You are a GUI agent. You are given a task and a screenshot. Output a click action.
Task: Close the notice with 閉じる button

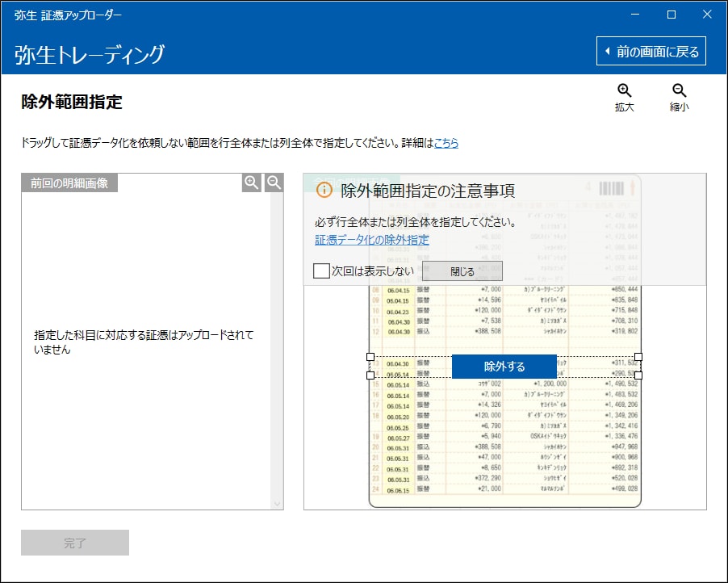(462, 271)
